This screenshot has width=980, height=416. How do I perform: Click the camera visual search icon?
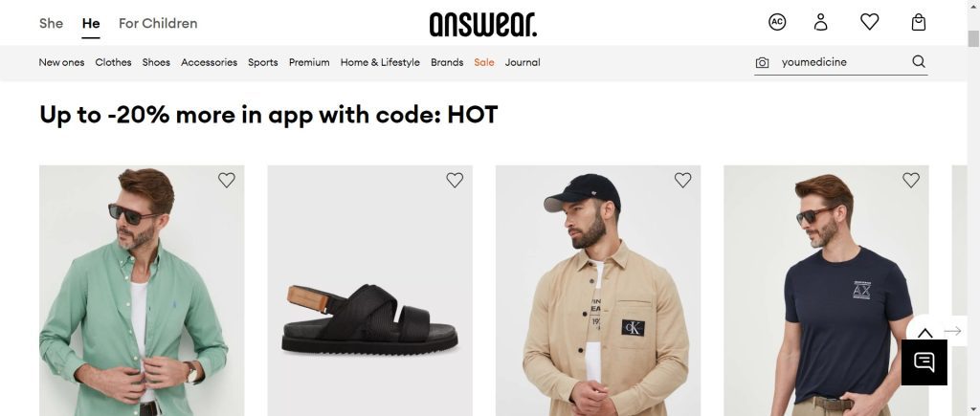pyautogui.click(x=762, y=62)
